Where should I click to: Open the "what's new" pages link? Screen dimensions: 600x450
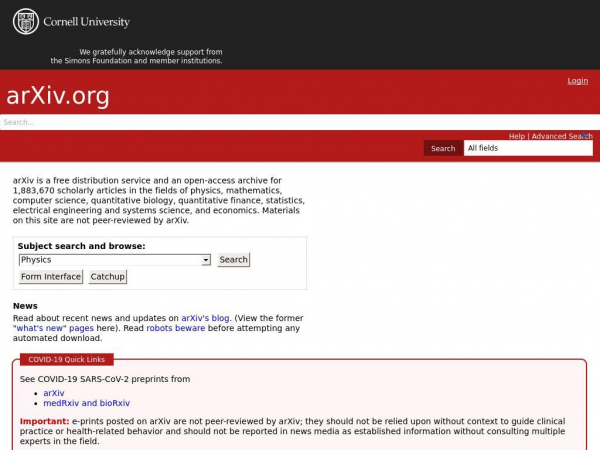[x=53, y=328]
